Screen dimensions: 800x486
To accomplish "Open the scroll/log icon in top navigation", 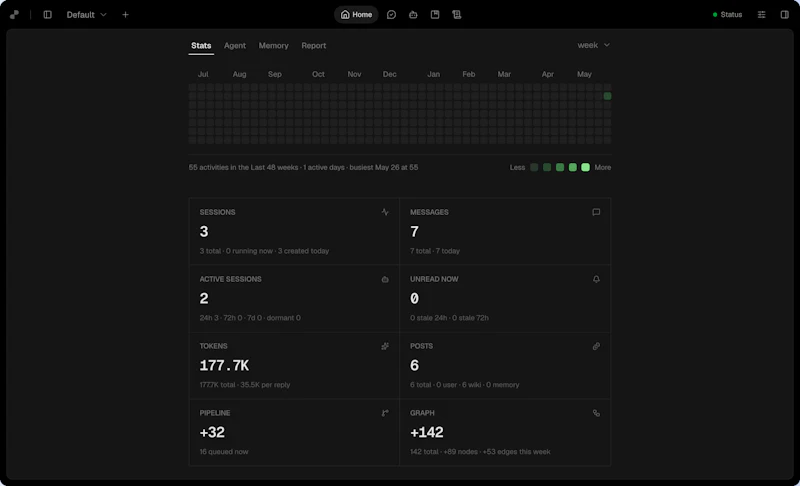I will [457, 15].
